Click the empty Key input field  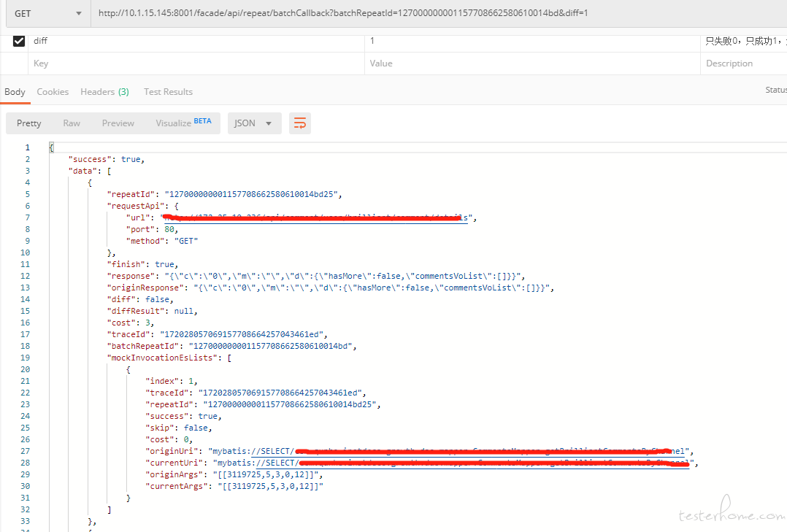coord(196,63)
